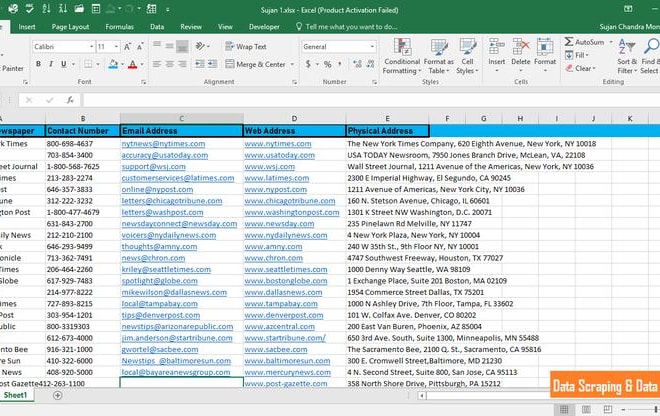660x416 pixels.
Task: Click Decrease Decimal icon
Action: coord(370,64)
